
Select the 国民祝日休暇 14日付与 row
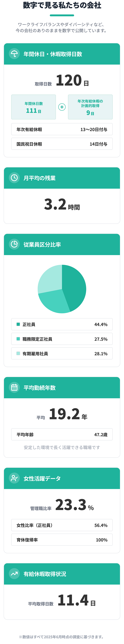coord(62,144)
